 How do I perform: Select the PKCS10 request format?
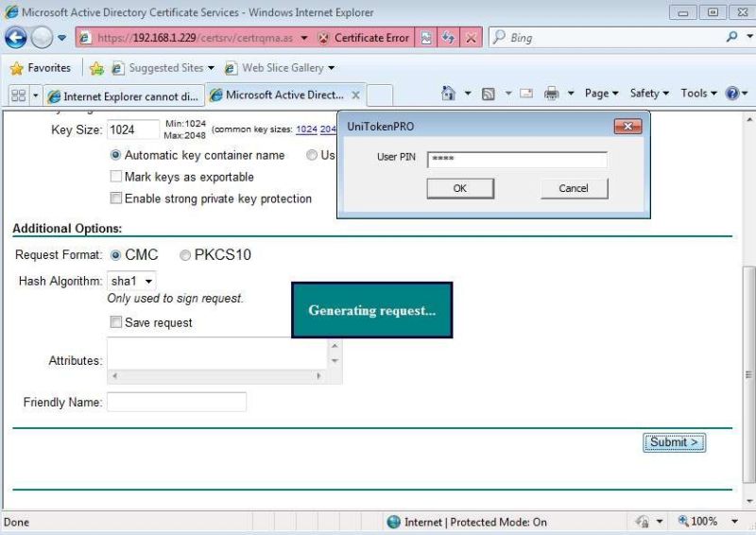[x=184, y=255]
